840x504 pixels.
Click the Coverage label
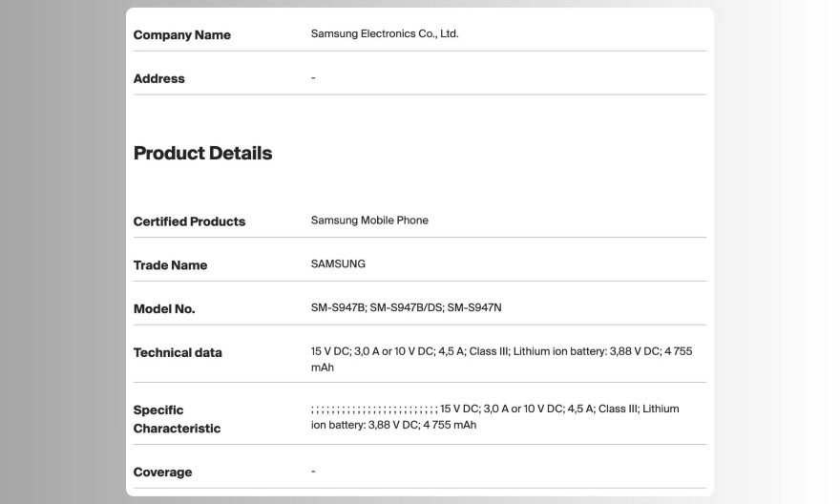click(x=162, y=472)
